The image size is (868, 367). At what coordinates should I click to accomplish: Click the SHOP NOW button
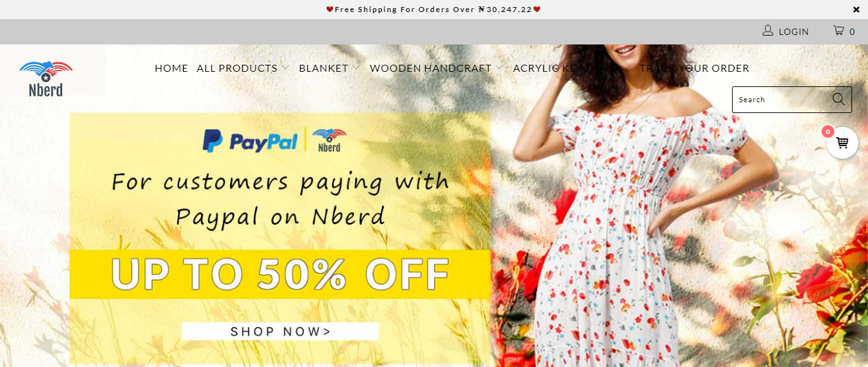point(280,331)
